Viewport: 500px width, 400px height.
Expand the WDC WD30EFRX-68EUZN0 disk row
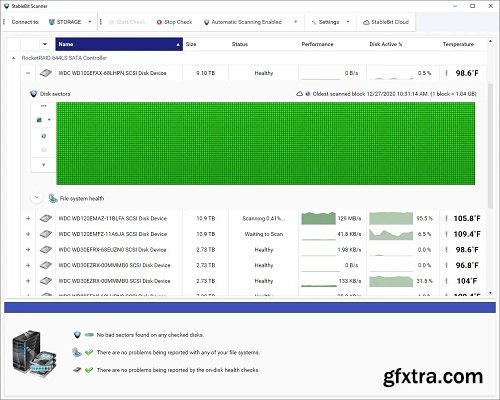pos(28,250)
